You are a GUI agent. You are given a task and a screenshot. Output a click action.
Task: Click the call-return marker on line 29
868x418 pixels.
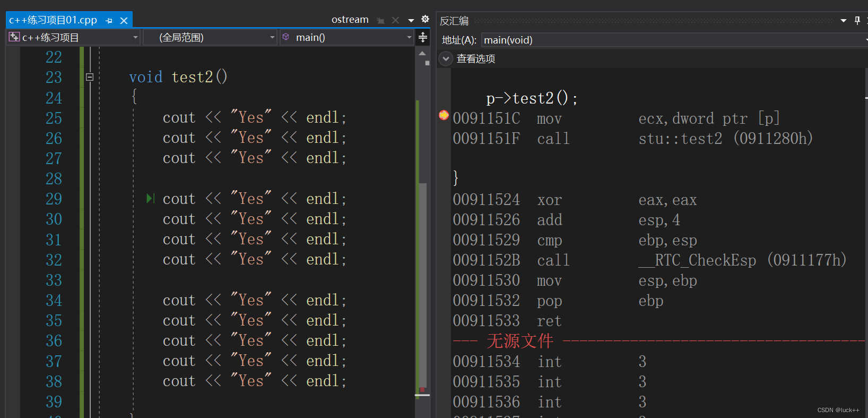[151, 199]
